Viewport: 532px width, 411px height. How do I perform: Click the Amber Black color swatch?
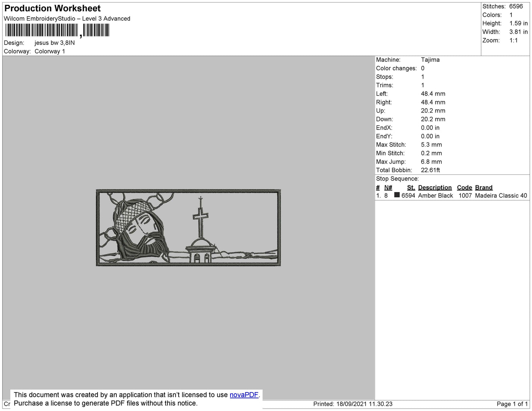tap(397, 195)
